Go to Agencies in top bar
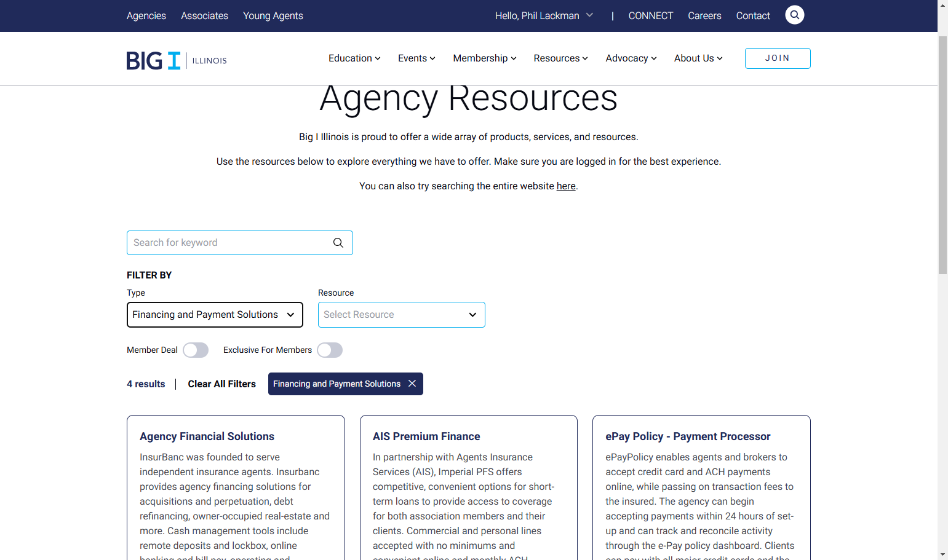The width and height of the screenshot is (948, 560). 146,16
